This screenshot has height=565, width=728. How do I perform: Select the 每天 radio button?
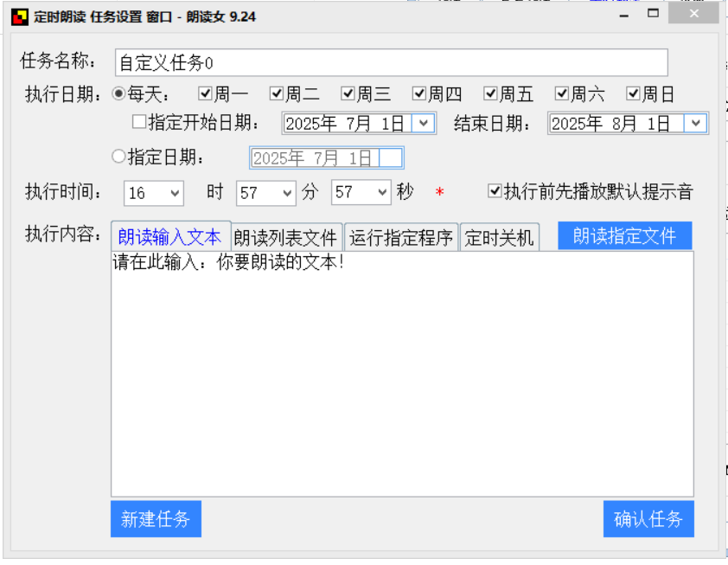coord(118,94)
